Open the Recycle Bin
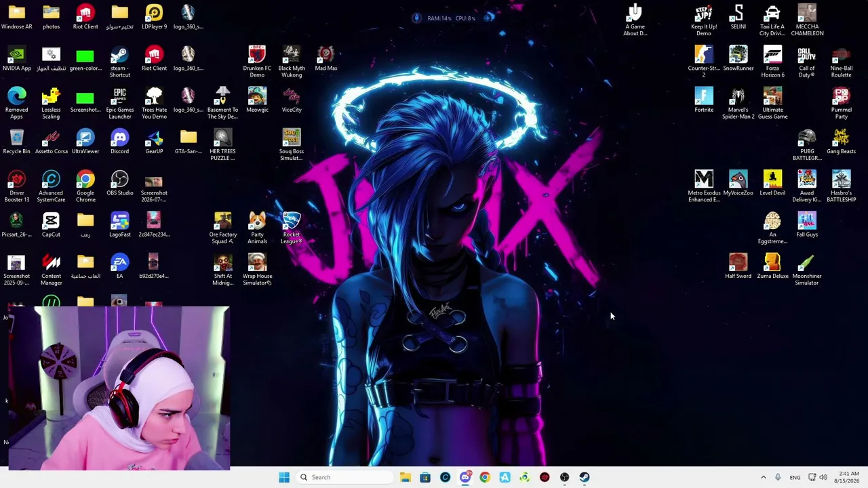The image size is (868, 488). pos(17,142)
